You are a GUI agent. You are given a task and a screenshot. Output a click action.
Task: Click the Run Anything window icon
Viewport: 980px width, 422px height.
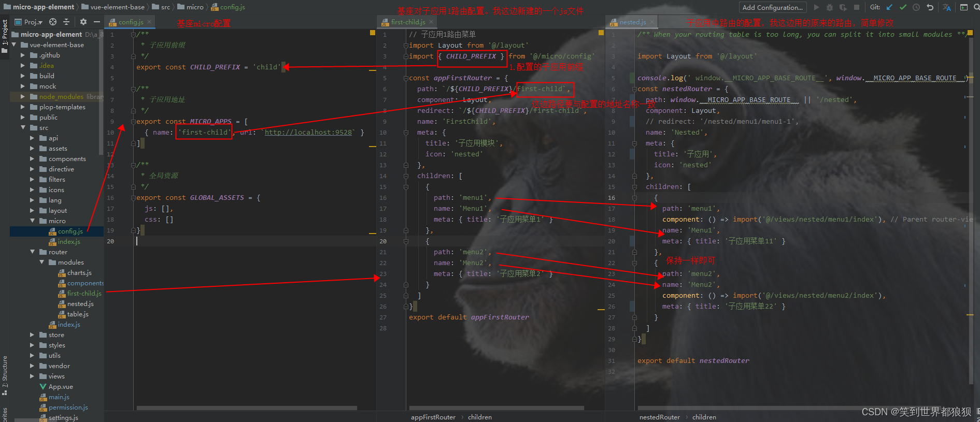[964, 7]
